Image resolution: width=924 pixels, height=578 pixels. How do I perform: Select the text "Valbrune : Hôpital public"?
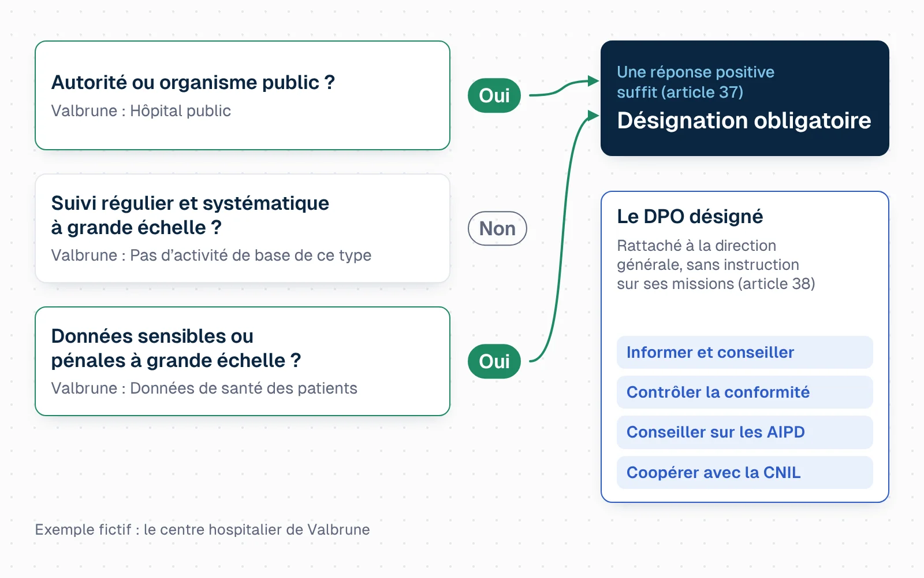coord(141,111)
